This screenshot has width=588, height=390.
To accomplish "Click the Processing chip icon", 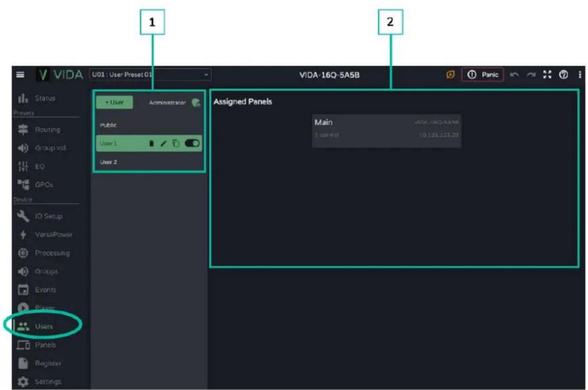I will click(23, 253).
